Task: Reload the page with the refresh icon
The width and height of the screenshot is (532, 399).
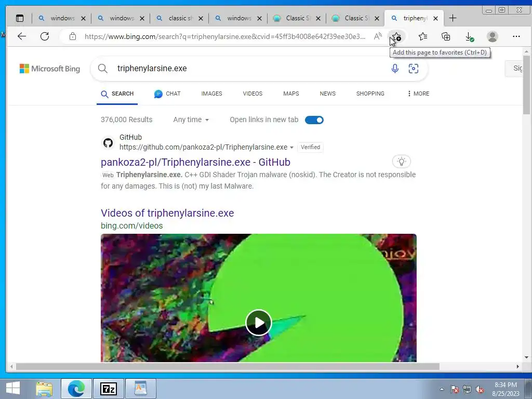Action: pyautogui.click(x=45, y=36)
